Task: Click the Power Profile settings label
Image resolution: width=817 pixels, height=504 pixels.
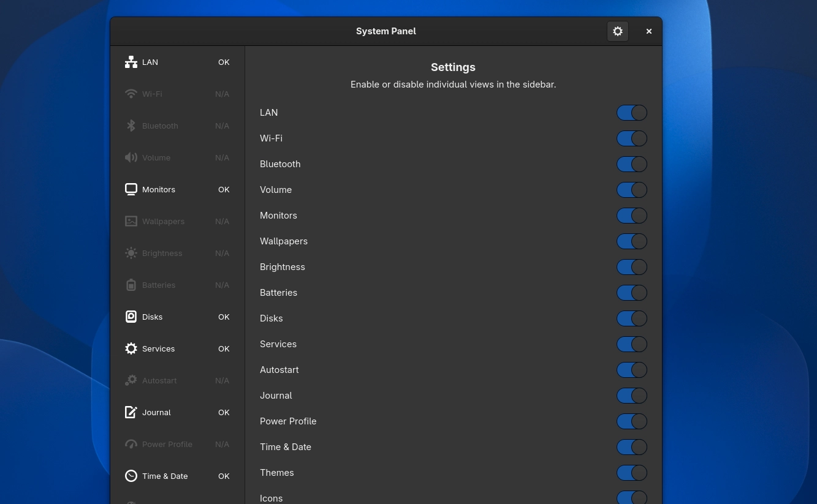Action: pyautogui.click(x=288, y=421)
